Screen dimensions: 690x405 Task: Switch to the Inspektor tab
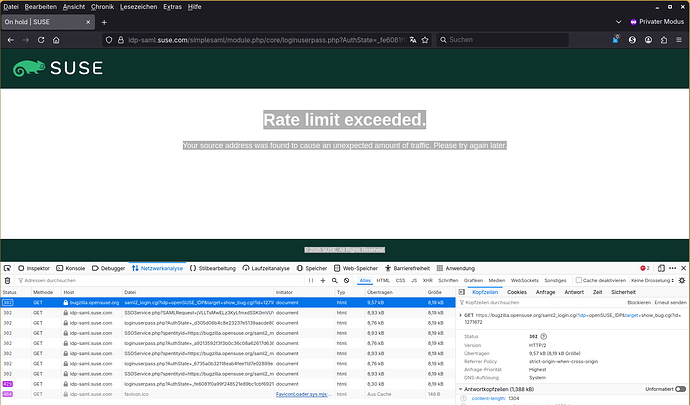coord(34,268)
